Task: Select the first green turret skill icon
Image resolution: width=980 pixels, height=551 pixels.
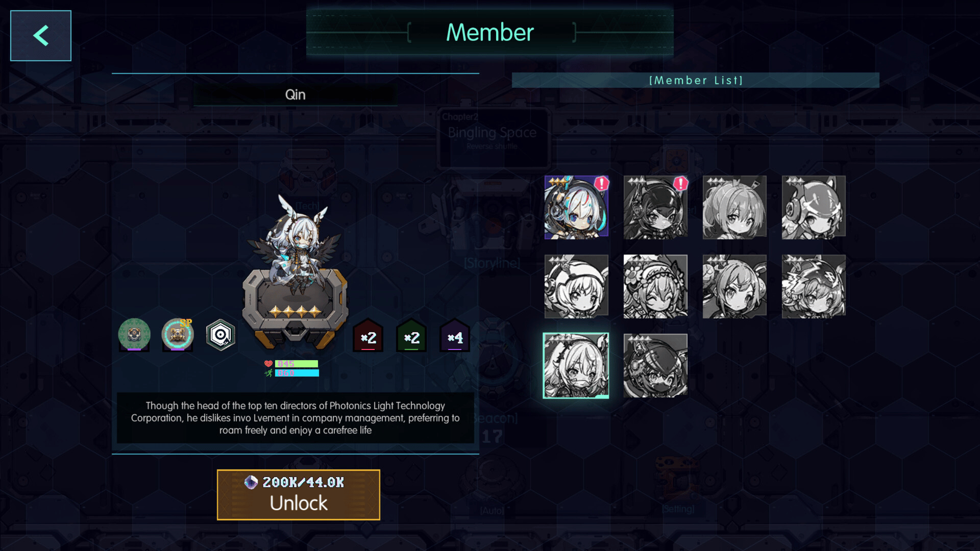Action: [x=134, y=335]
